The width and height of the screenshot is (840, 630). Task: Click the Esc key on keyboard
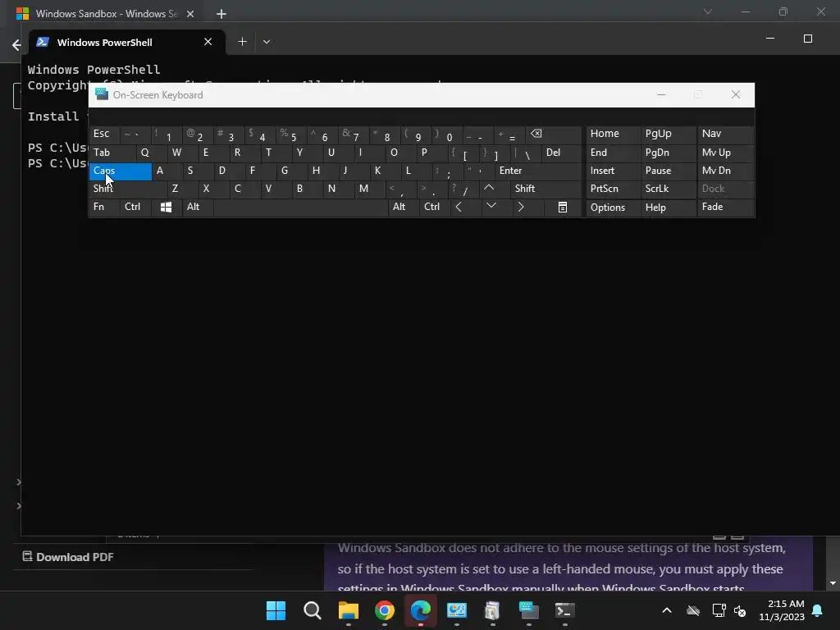click(x=104, y=134)
